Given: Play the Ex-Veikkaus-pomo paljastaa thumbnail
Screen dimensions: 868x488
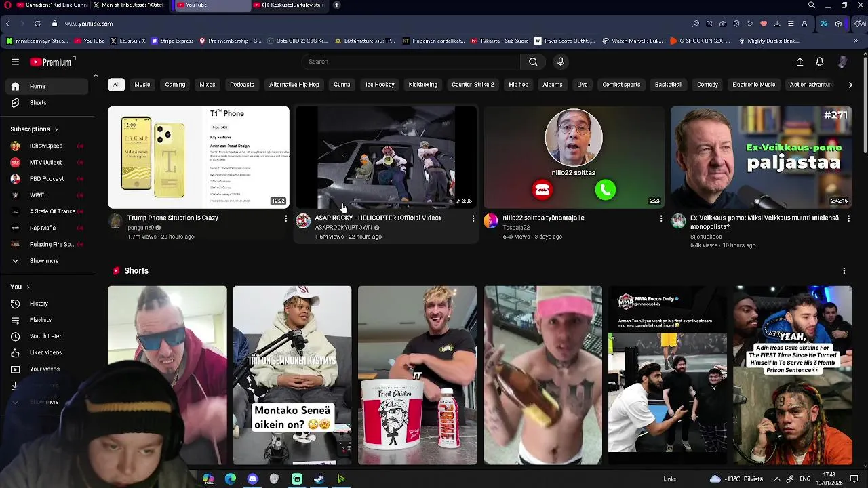Looking at the screenshot, I should (x=762, y=157).
